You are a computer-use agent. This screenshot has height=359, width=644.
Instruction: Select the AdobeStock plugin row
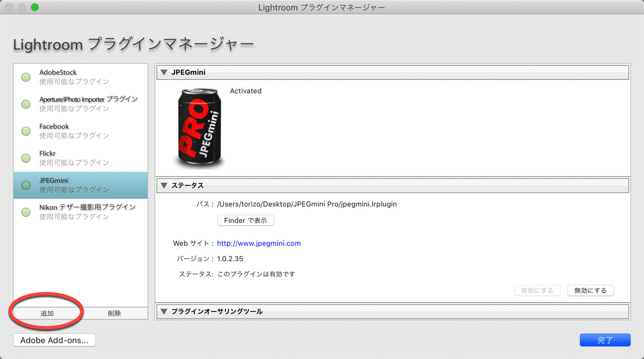click(80, 77)
